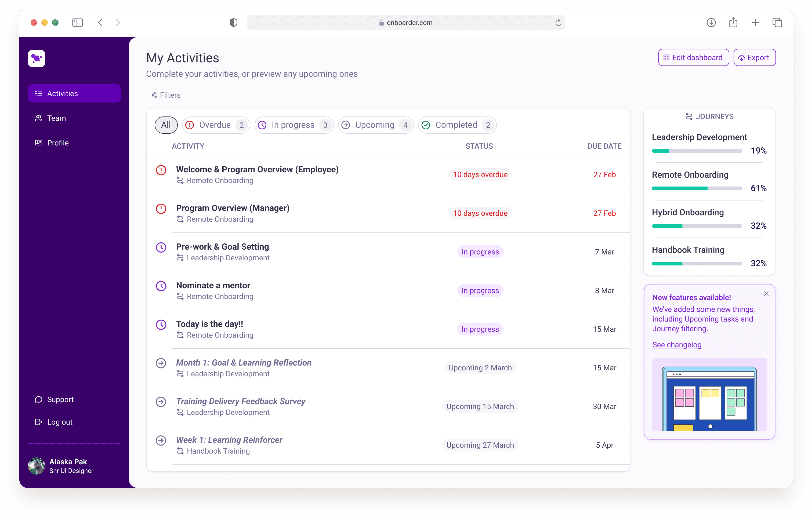Show the Upcoming activities tab
The height and width of the screenshot is (518, 812).
click(x=376, y=125)
